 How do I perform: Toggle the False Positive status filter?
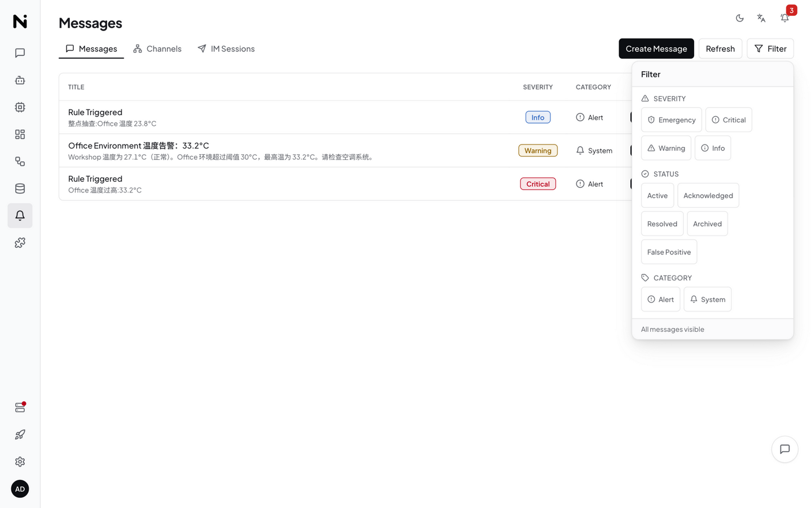point(669,252)
